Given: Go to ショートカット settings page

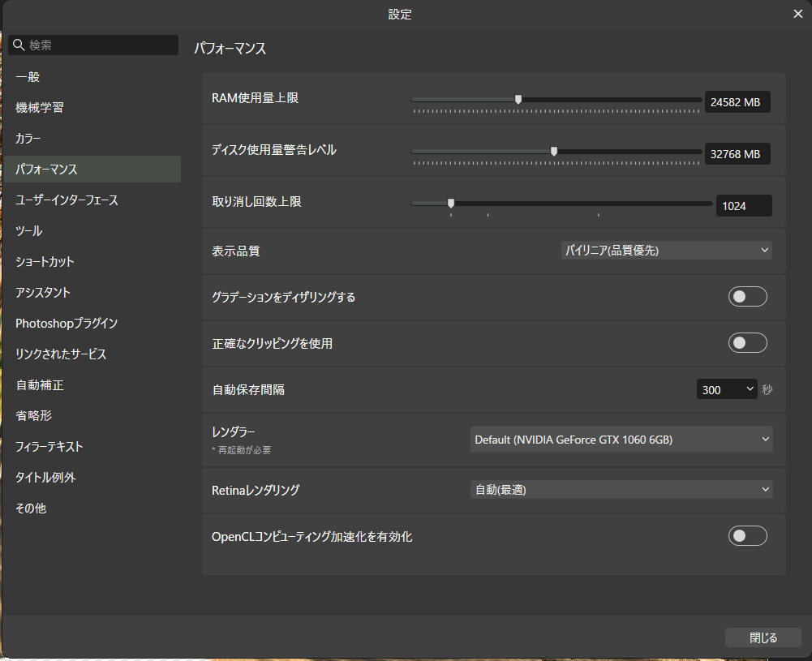Looking at the screenshot, I should pyautogui.click(x=45, y=262).
